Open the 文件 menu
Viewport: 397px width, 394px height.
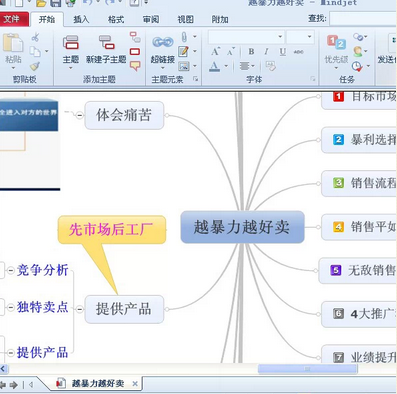13,19
